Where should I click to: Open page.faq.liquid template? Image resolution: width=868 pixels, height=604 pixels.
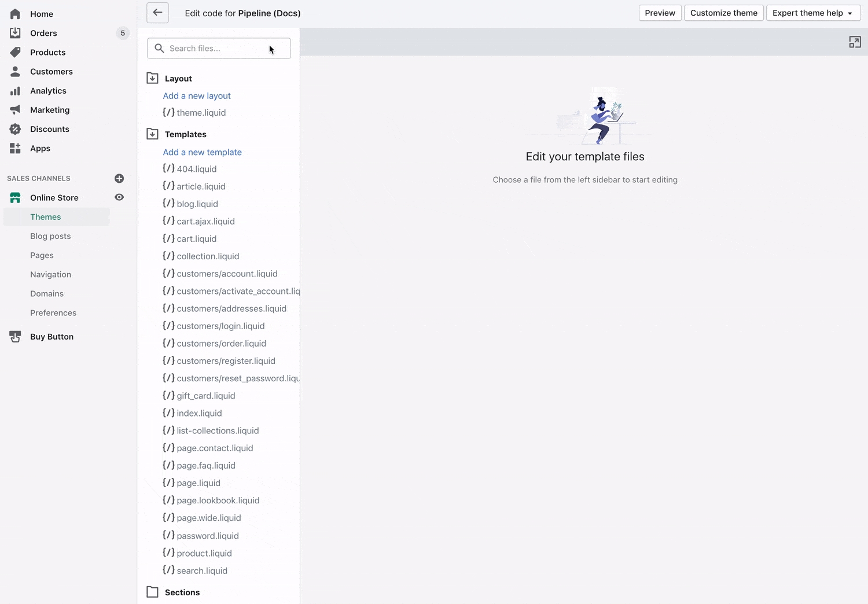(199, 465)
